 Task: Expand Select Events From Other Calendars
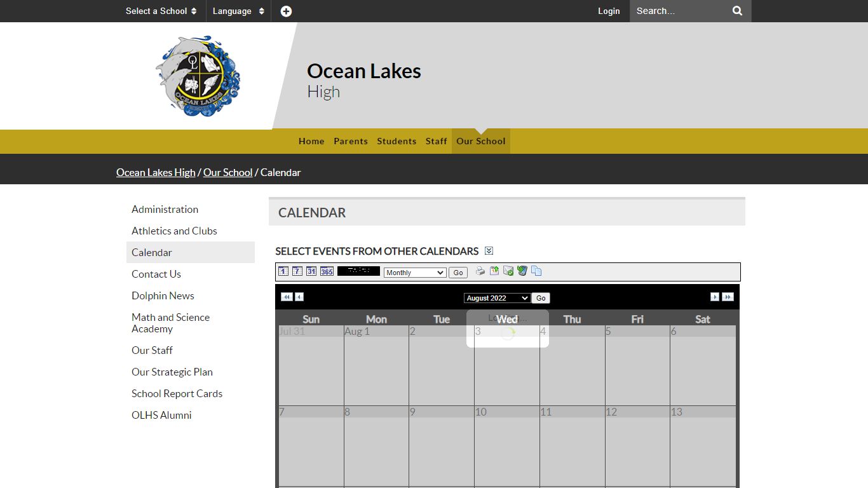pyautogui.click(x=489, y=251)
